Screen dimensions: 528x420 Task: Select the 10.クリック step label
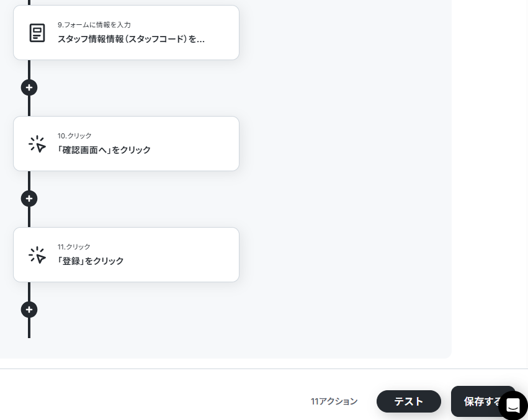coord(74,136)
